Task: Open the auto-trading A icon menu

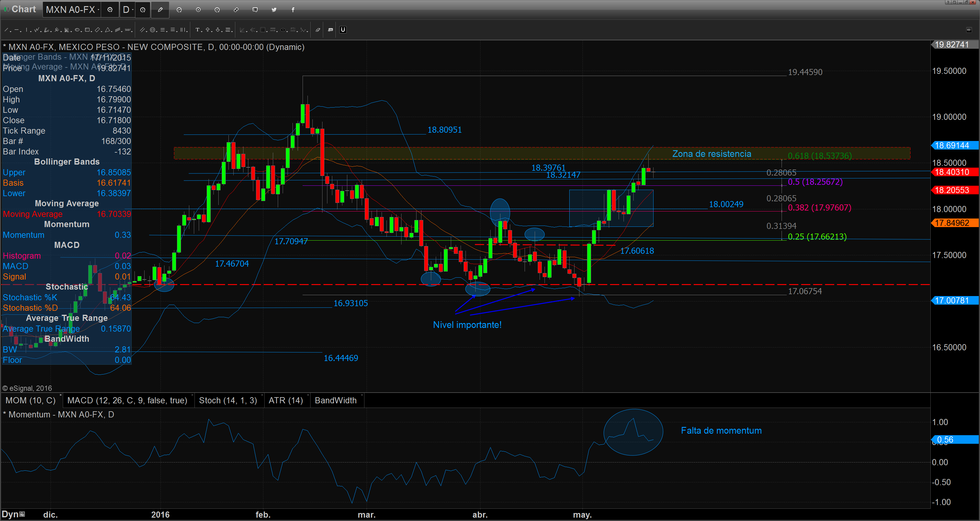Action: point(217,10)
